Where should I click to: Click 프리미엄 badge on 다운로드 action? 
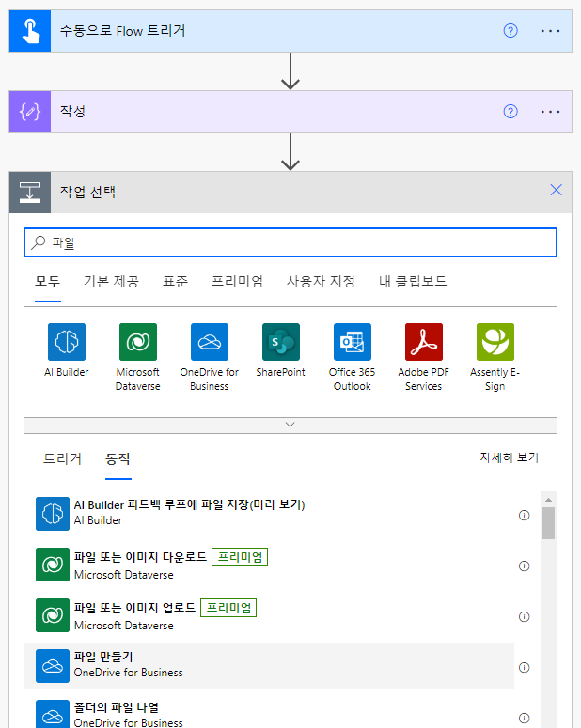240,557
